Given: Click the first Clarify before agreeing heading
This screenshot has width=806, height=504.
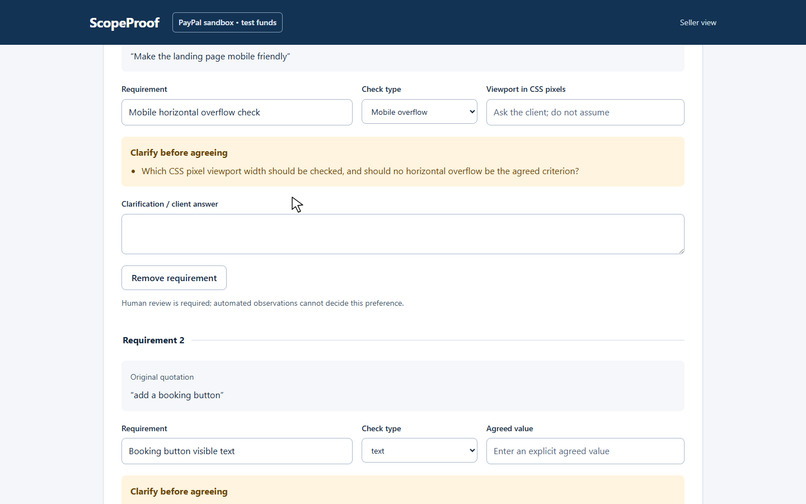Looking at the screenshot, I should [x=179, y=153].
